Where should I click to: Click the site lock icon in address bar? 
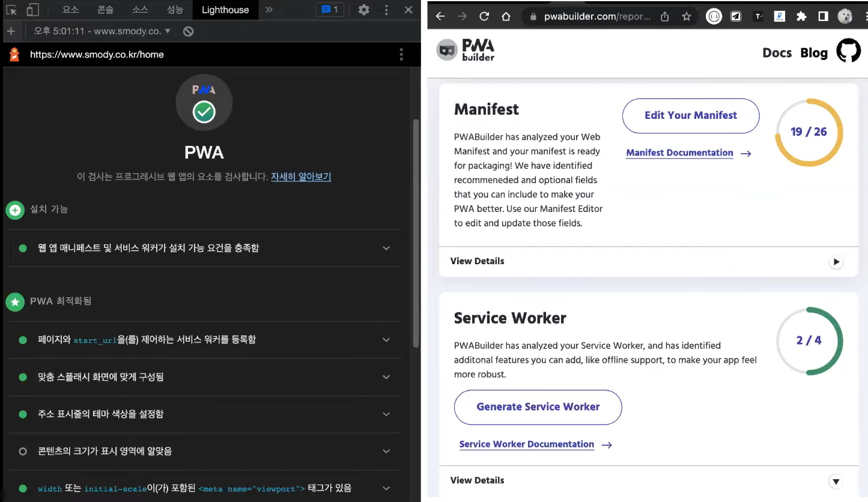[532, 17]
